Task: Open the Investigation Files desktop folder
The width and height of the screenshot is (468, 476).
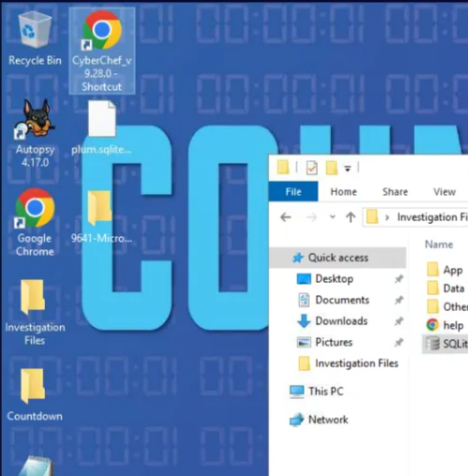Action: tap(35, 312)
